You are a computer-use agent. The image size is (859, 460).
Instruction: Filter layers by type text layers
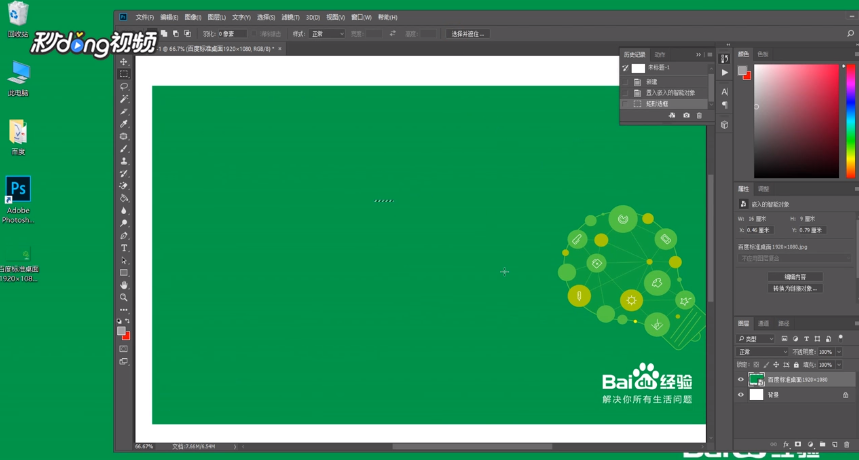click(x=806, y=339)
